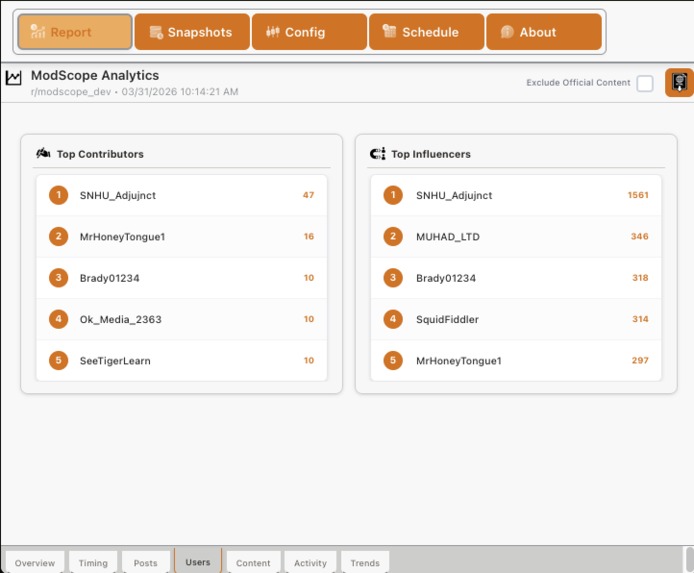This screenshot has width=694, height=573.
Task: Click the ModScope Analytics chart logo
Action: click(x=13, y=78)
